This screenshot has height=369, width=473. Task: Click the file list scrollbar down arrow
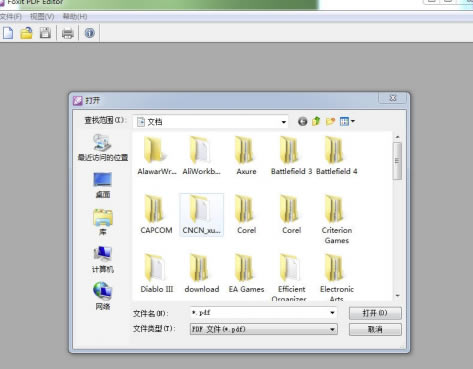pos(397,296)
